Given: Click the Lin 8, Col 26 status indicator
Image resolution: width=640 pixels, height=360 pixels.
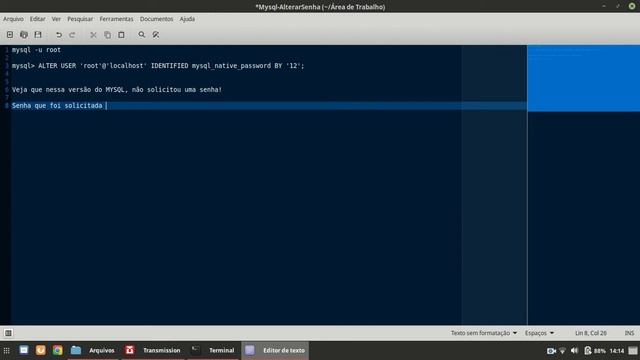Looking at the screenshot, I should (x=591, y=333).
